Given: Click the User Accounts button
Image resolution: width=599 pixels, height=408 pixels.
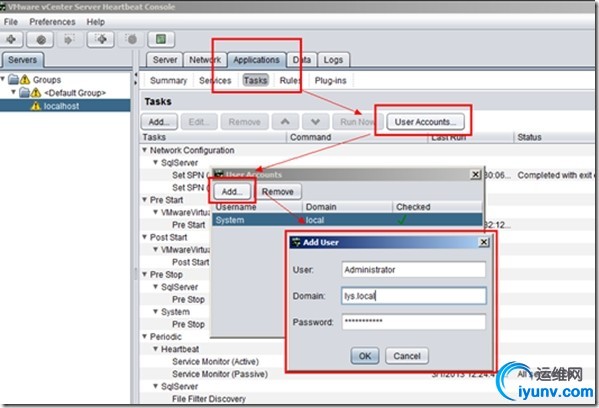Looking at the screenshot, I should (x=425, y=122).
